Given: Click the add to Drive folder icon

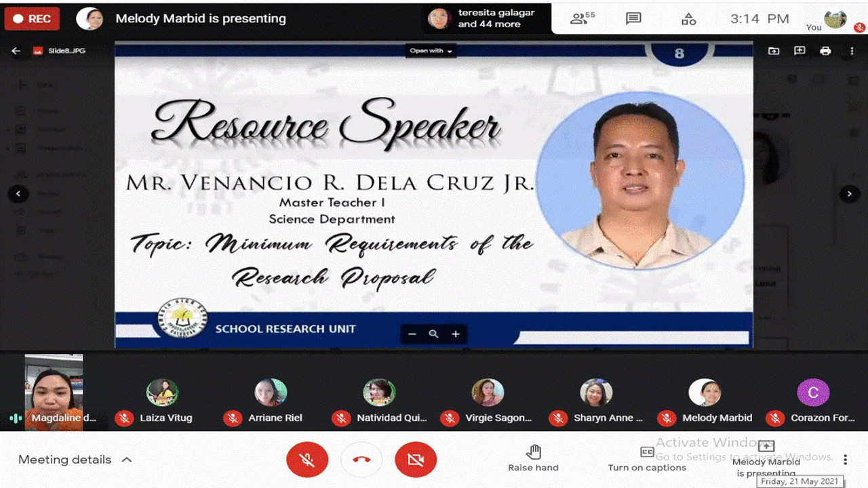Looking at the screenshot, I should [x=774, y=51].
